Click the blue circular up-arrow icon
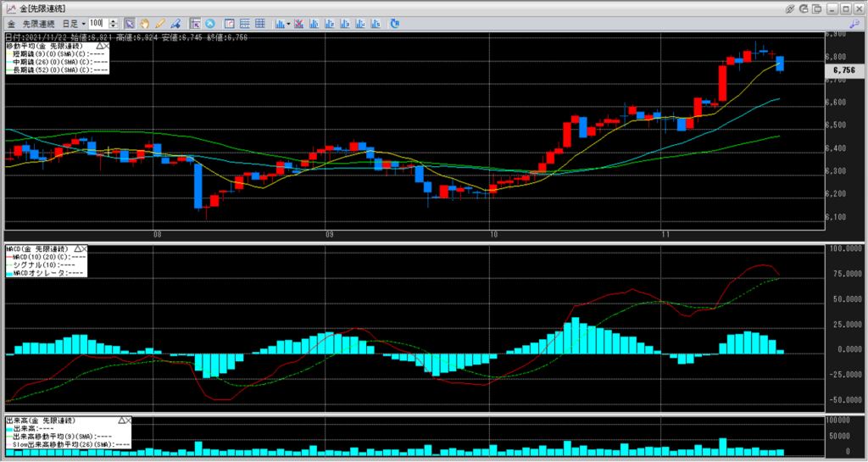Viewport: 868px width, 462px height. tap(210, 23)
